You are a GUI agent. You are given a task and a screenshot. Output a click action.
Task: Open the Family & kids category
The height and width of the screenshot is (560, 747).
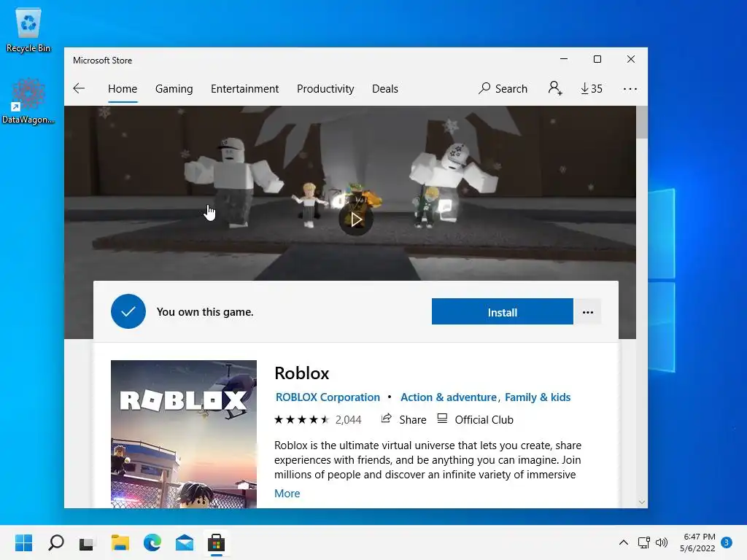coord(538,397)
